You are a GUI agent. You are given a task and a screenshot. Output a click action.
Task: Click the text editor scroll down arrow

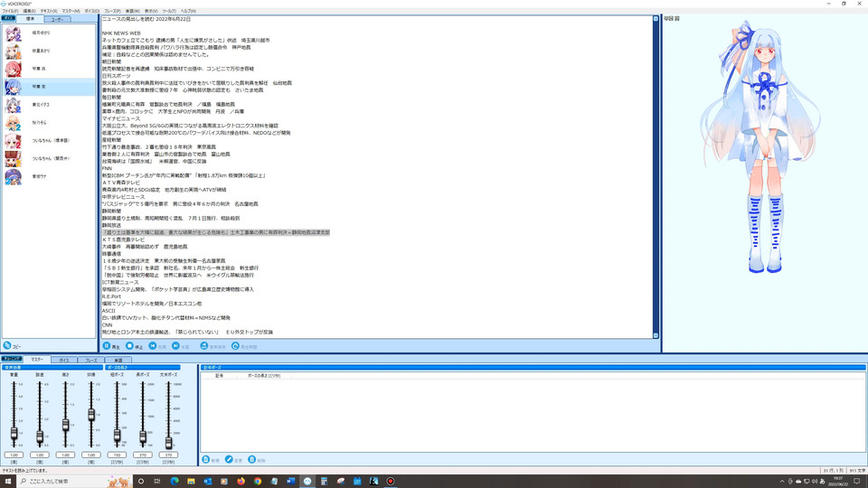click(656, 335)
